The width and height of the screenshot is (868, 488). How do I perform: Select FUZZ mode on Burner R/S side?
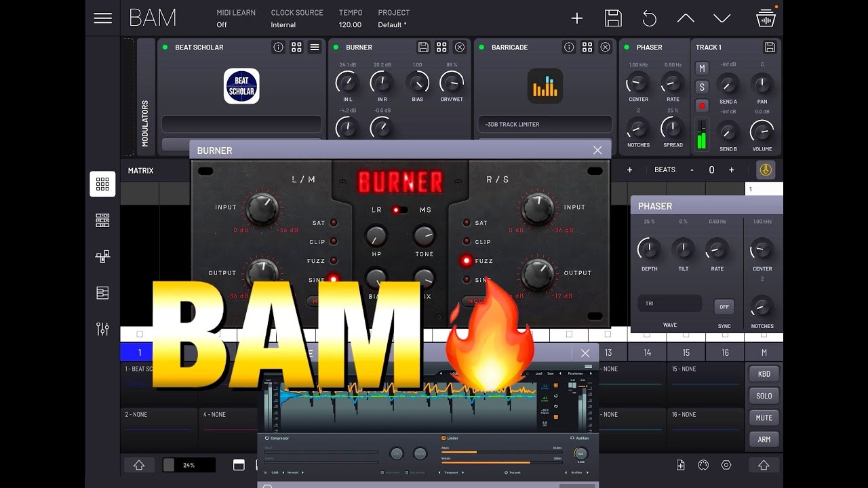click(x=466, y=260)
